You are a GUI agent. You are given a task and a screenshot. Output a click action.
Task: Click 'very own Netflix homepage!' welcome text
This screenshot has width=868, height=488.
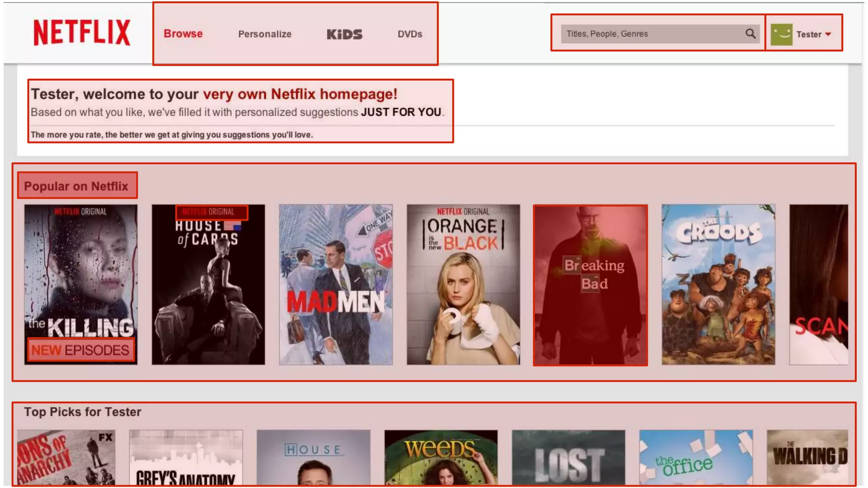coord(300,94)
